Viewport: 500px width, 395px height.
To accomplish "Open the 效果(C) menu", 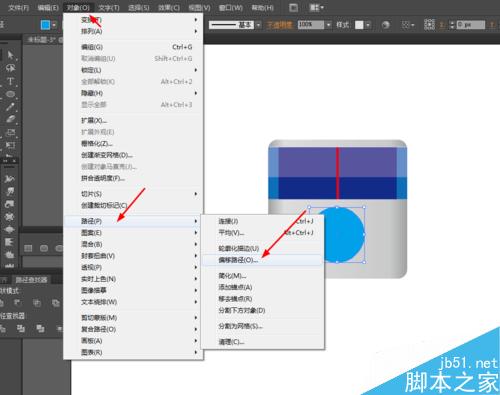I will coord(169,8).
